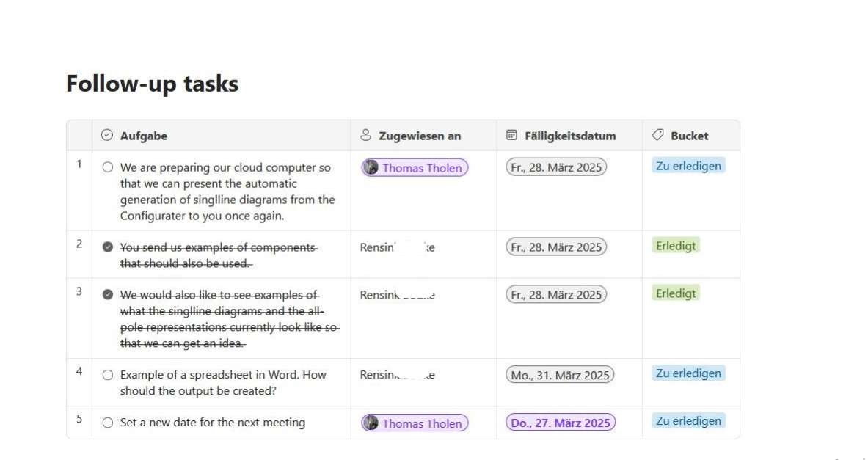Click the person icon beside Zugewiesen an

point(365,135)
